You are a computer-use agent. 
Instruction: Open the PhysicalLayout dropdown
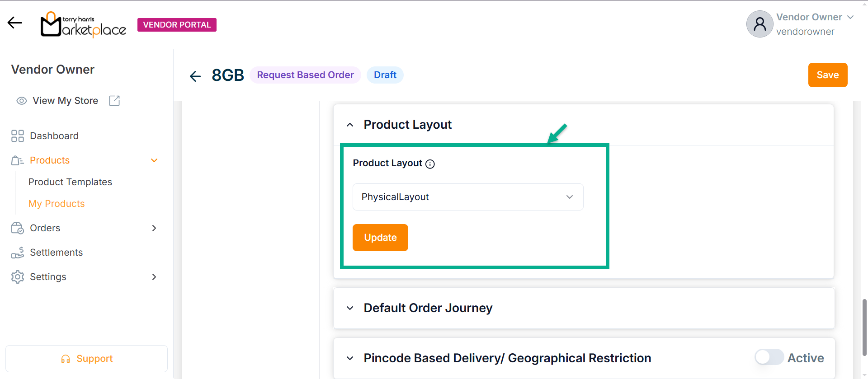click(x=468, y=197)
